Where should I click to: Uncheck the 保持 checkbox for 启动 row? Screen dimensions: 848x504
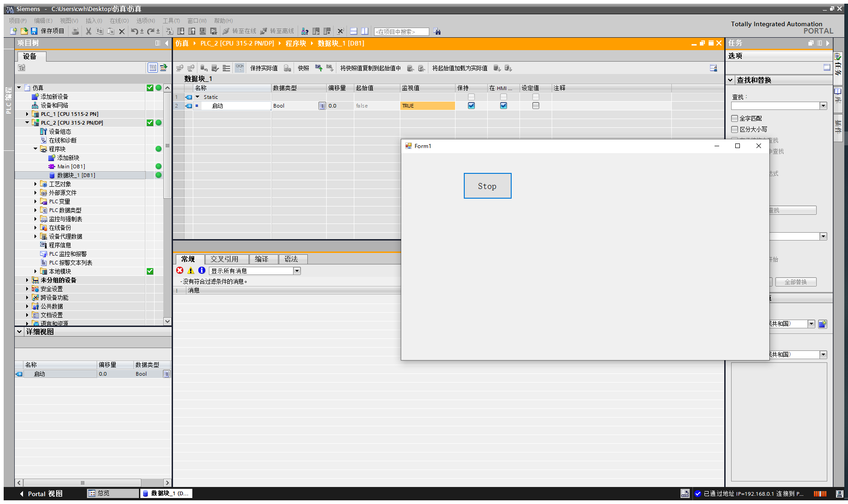pos(471,106)
